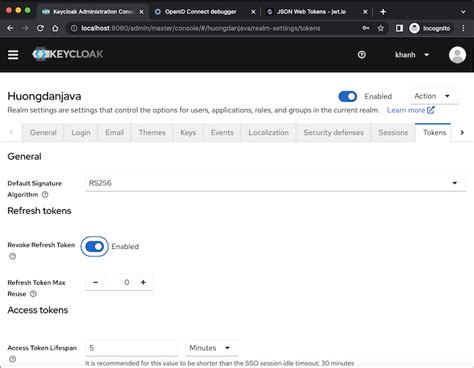Show help for Revoke Refresh Token
Screen dimensions: 474x368
coord(12,256)
